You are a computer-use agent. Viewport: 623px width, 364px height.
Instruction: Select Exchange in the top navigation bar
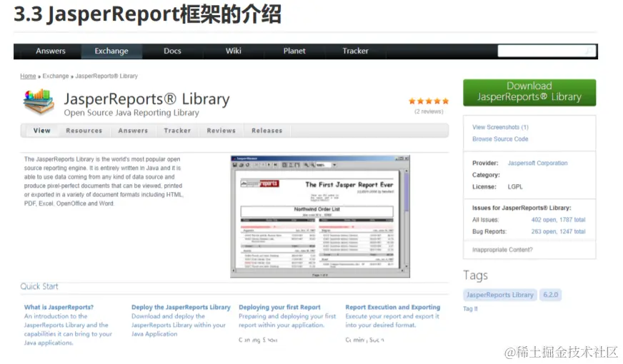111,51
